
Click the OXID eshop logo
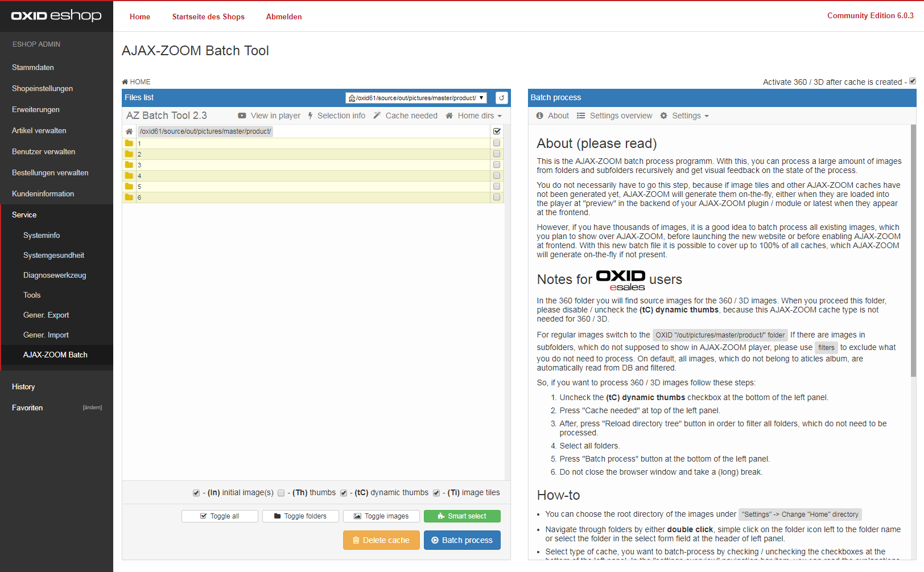coord(56,15)
